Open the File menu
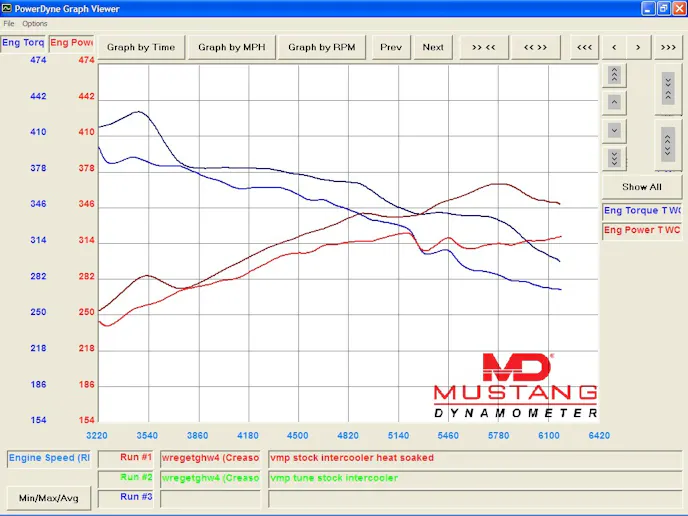 click(x=9, y=23)
